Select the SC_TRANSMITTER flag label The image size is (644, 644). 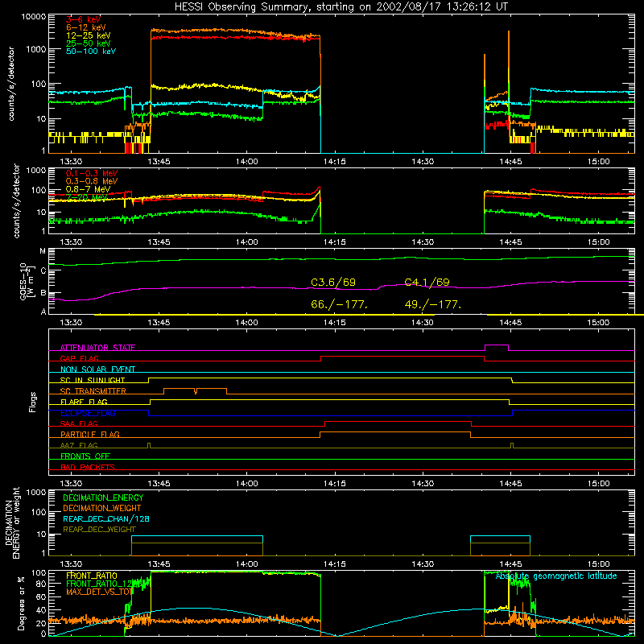click(x=93, y=391)
